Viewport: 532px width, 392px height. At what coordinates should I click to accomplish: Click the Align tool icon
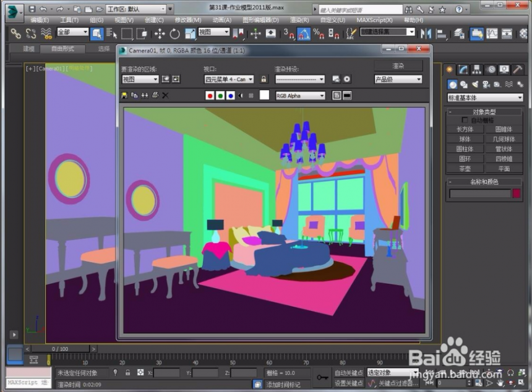(441, 33)
